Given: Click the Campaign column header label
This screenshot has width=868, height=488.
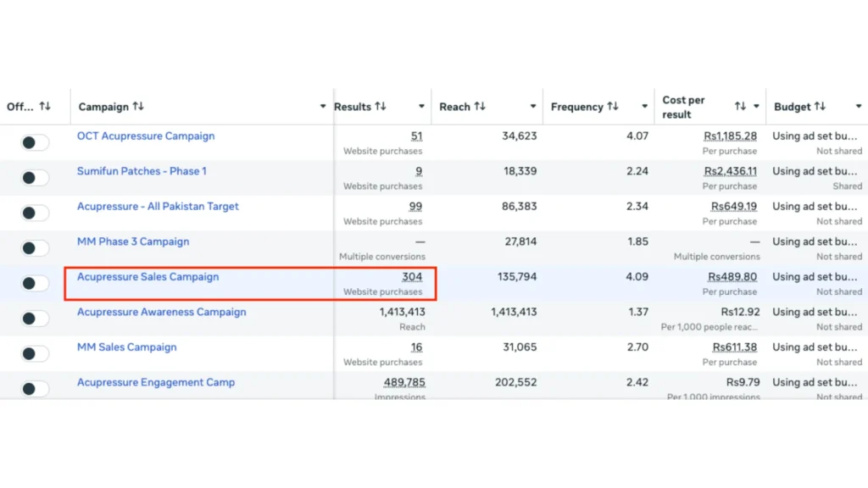Looking at the screenshot, I should point(103,107).
